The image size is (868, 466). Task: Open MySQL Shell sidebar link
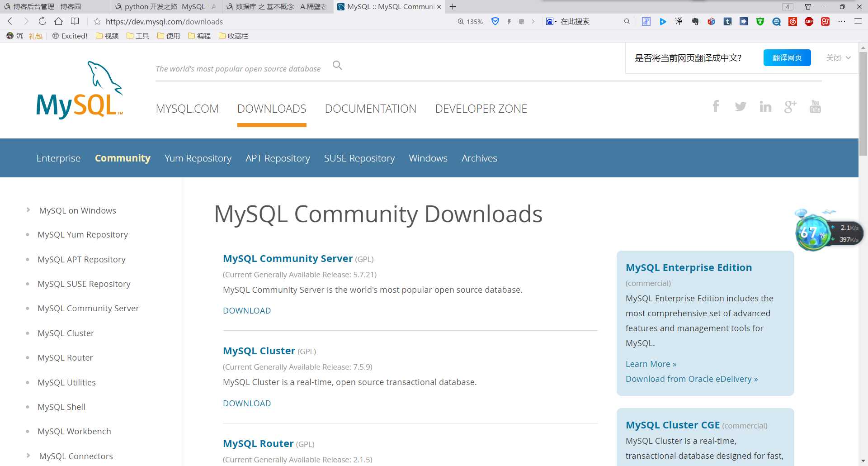tap(61, 407)
